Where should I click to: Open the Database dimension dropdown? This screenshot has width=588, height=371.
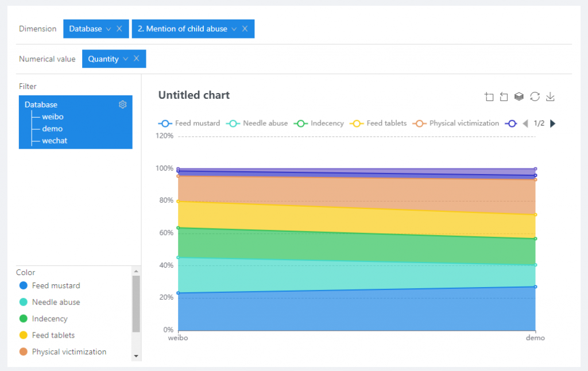[108, 29]
